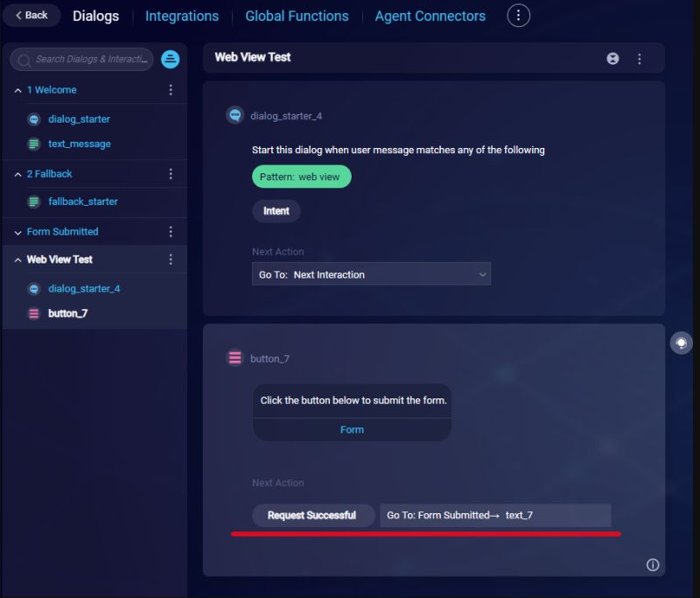The height and width of the screenshot is (598, 700).
Task: Collapse the 1 Welcome dialog section
Action: pyautogui.click(x=17, y=89)
